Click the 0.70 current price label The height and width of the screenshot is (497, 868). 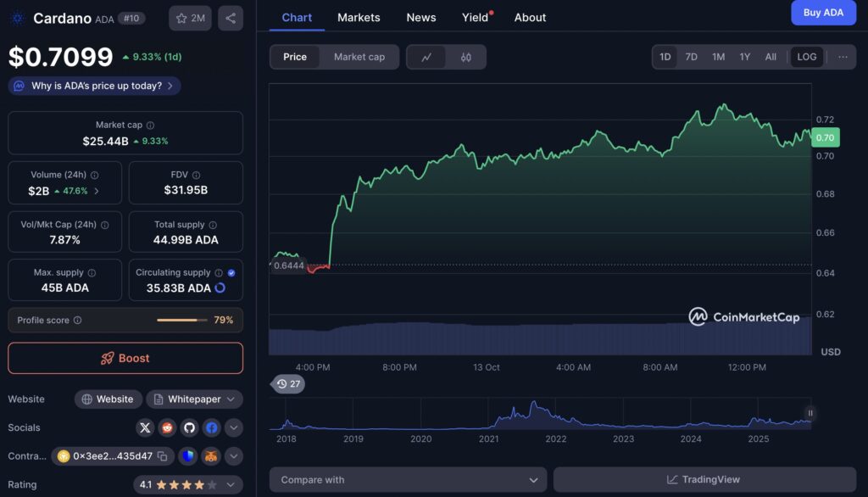click(x=826, y=138)
